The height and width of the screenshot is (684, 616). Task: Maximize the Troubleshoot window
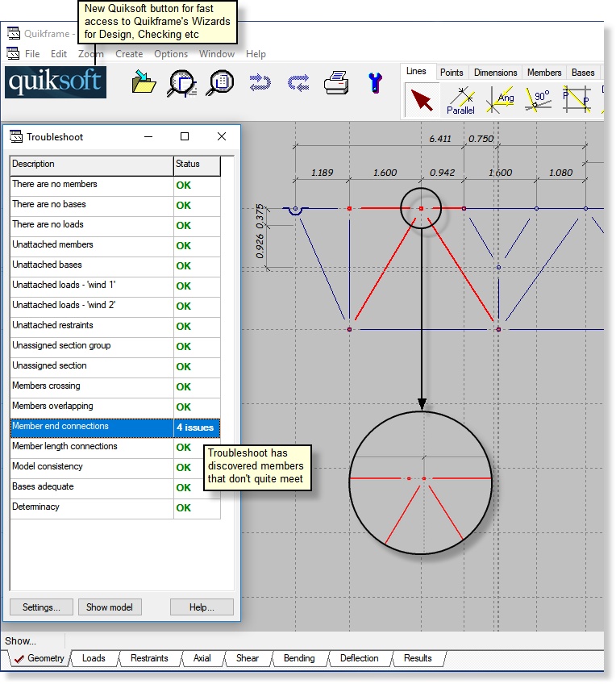click(x=185, y=136)
